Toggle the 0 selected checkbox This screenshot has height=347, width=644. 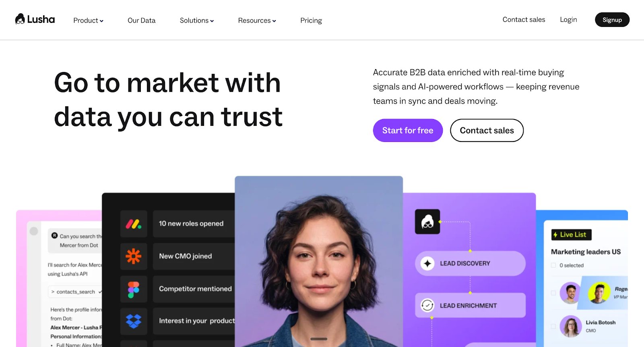click(553, 265)
